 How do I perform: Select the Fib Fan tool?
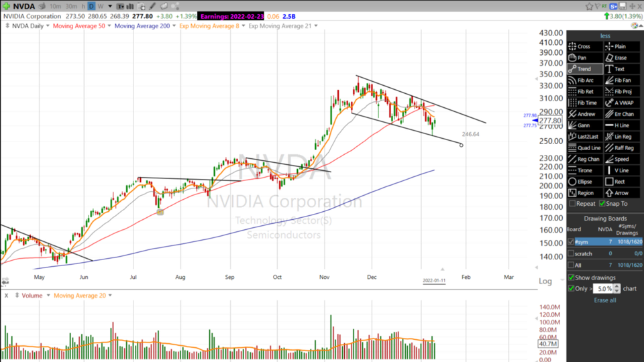click(622, 80)
